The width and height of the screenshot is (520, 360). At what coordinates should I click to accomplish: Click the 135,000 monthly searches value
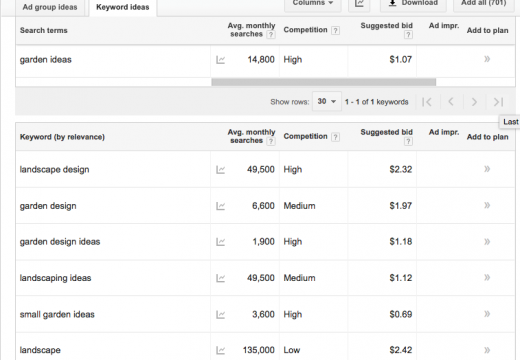(259, 350)
